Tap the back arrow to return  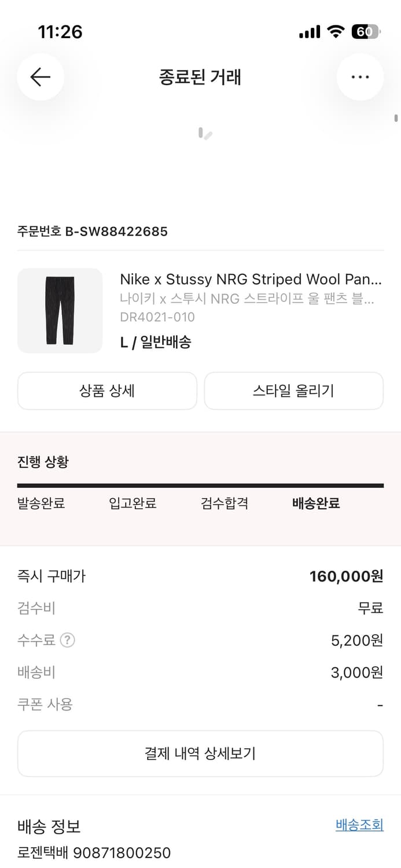coord(40,77)
